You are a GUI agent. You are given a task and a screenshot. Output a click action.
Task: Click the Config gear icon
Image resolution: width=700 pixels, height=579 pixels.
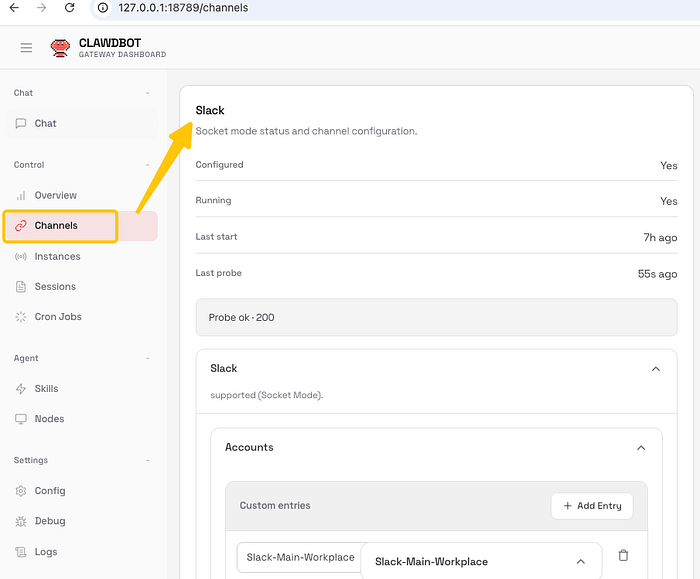click(21, 491)
